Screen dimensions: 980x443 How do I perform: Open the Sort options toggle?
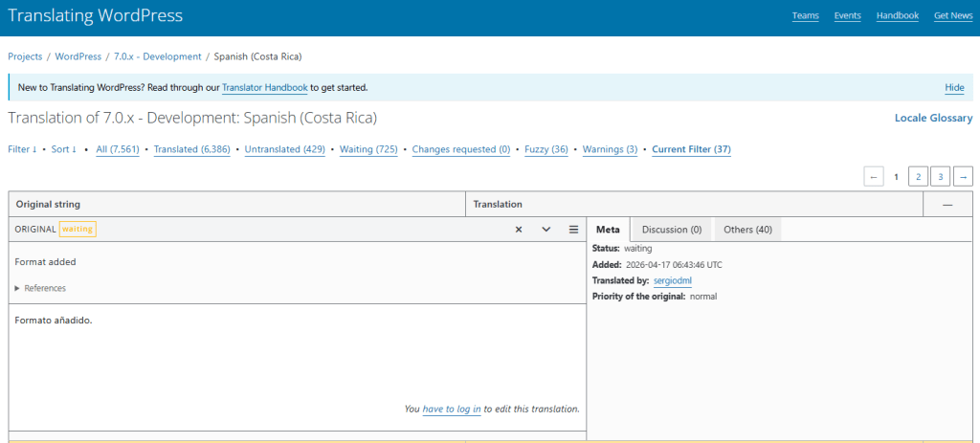pos(64,149)
